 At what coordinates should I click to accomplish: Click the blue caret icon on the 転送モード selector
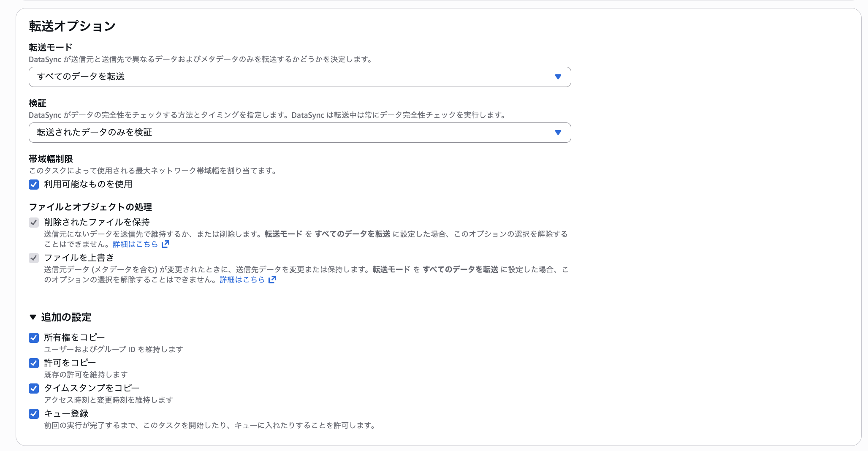(x=558, y=77)
